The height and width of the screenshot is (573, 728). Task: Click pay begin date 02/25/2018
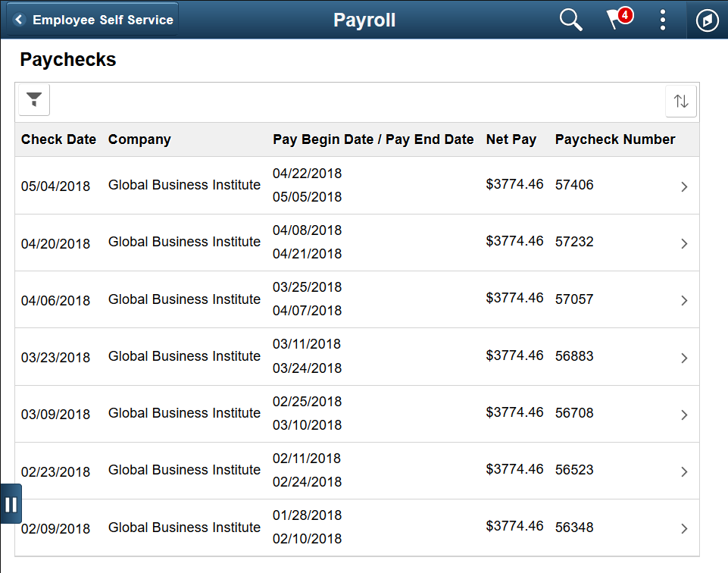[x=308, y=402]
